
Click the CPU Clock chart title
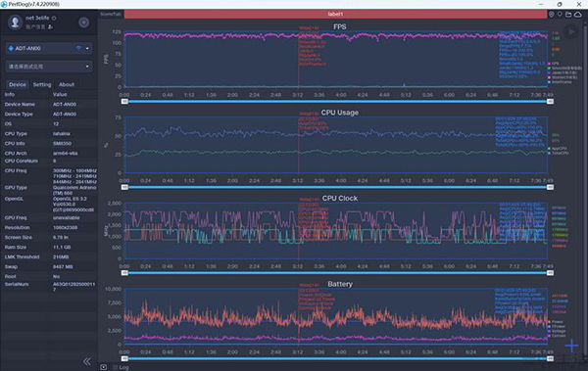pyautogui.click(x=340, y=199)
